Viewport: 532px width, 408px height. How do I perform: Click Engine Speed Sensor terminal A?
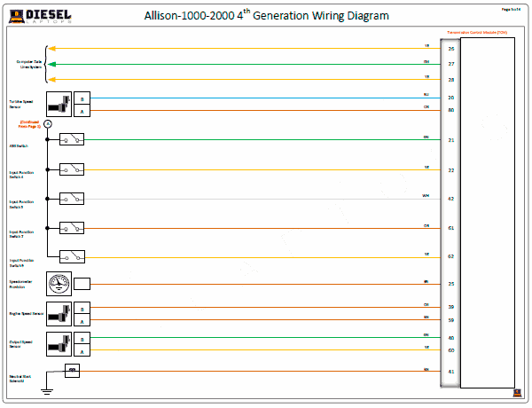pos(82,320)
